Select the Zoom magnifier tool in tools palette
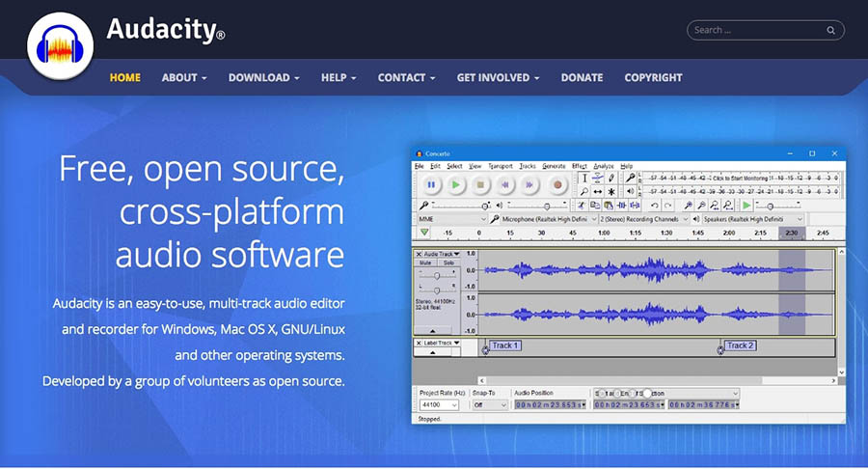The width and height of the screenshot is (868, 469). click(584, 192)
